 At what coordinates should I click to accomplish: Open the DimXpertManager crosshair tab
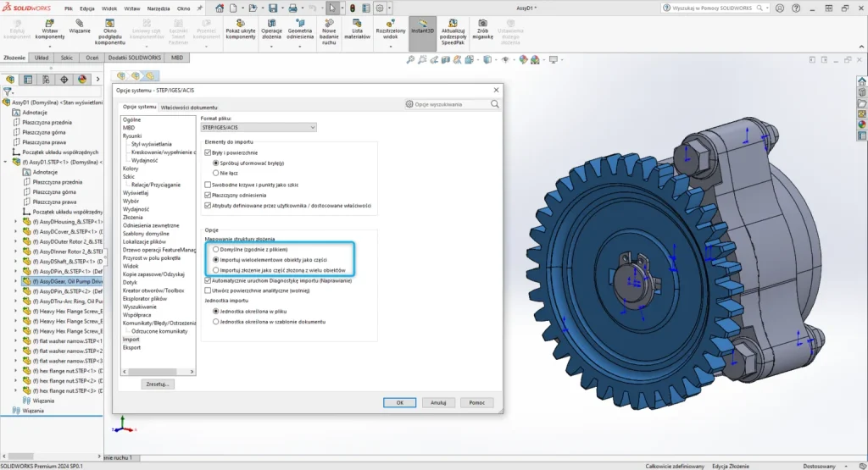64,80
